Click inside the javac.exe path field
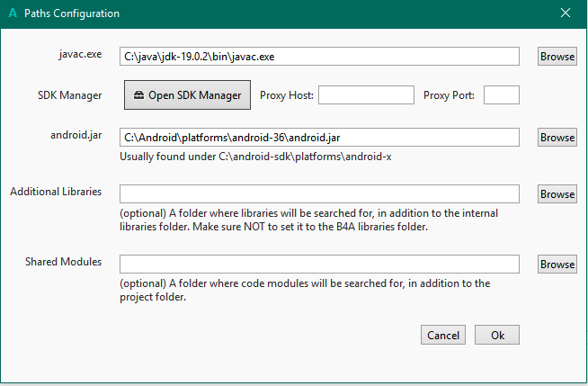This screenshot has width=588, height=386. click(x=319, y=56)
